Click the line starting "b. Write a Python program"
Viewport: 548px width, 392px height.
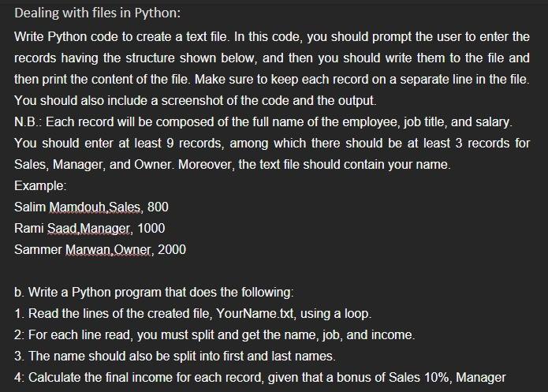pyautogui.click(x=154, y=293)
